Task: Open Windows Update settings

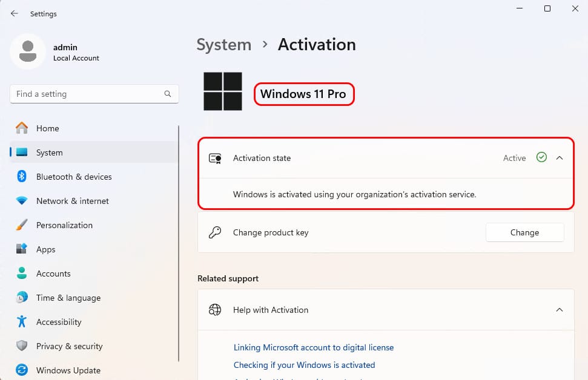Action: point(94,370)
